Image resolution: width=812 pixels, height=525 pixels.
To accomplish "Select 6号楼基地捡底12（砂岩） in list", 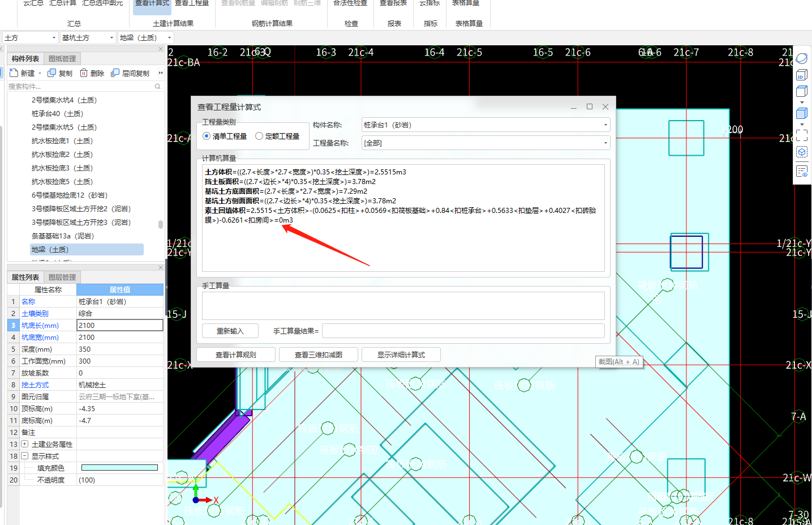I will [x=70, y=195].
